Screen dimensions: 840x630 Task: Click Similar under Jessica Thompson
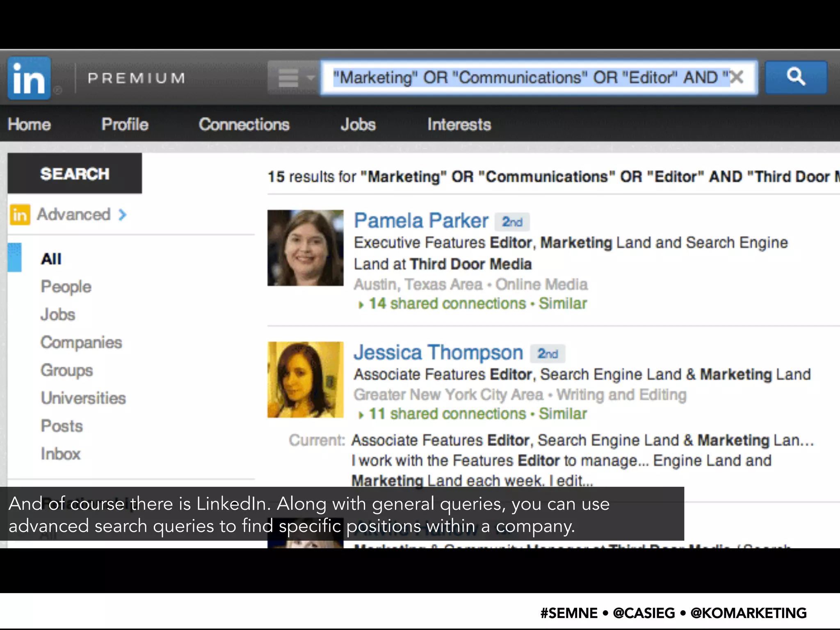pyautogui.click(x=563, y=414)
